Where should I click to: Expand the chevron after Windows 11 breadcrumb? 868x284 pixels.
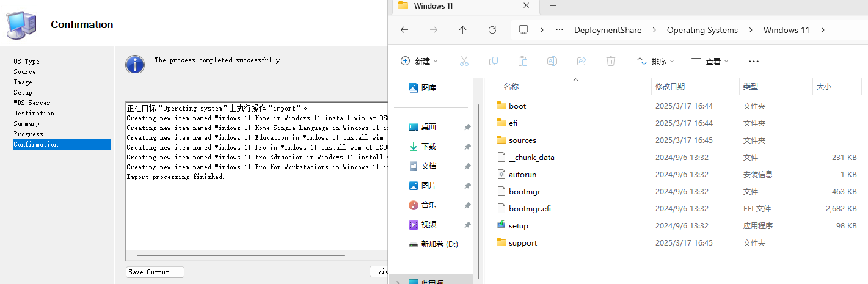click(823, 30)
